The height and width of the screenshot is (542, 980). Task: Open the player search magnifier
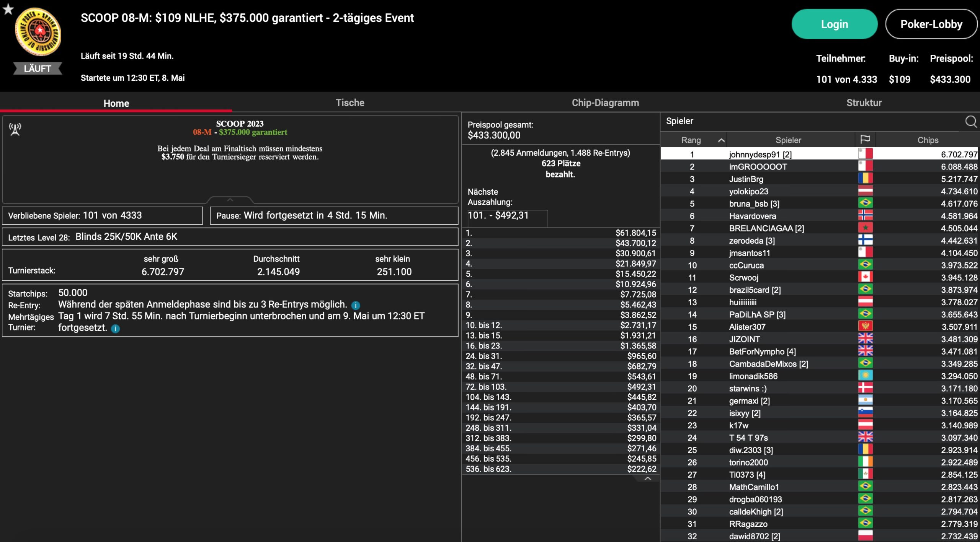970,122
